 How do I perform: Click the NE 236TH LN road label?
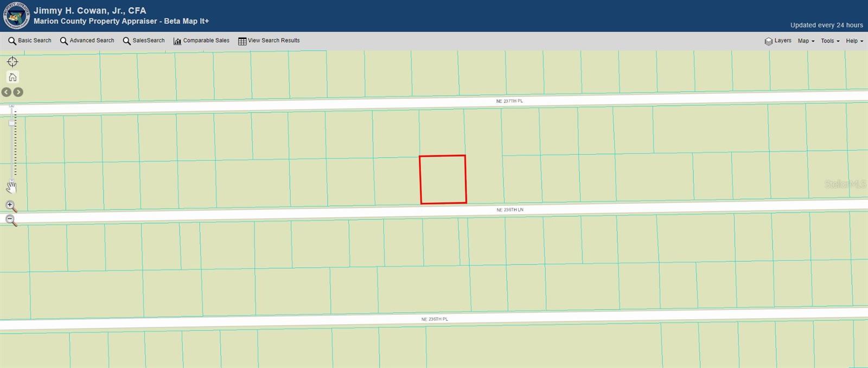click(509, 210)
